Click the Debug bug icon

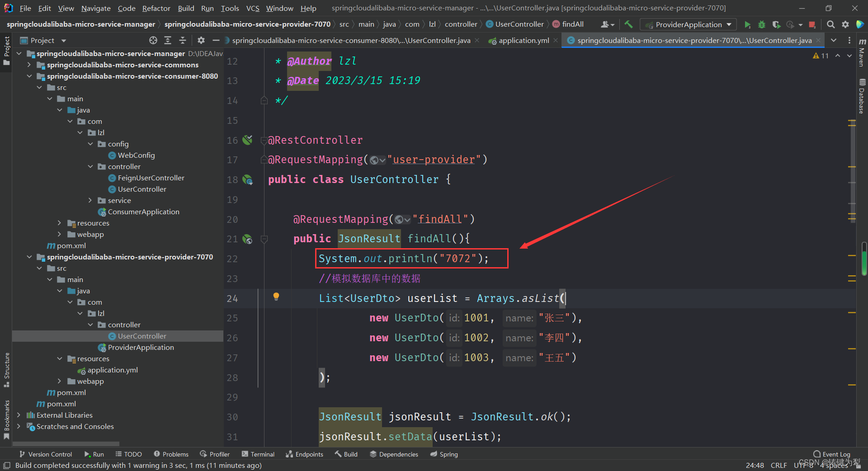pos(762,24)
